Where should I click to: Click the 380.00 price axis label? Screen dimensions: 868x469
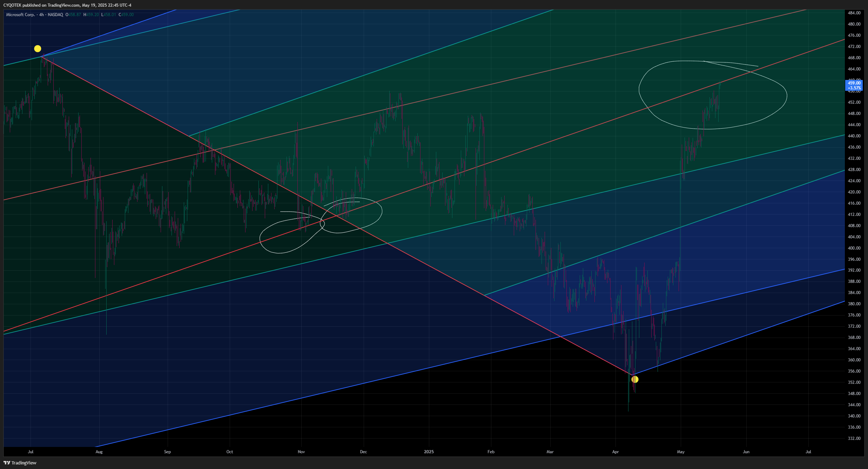pos(854,304)
